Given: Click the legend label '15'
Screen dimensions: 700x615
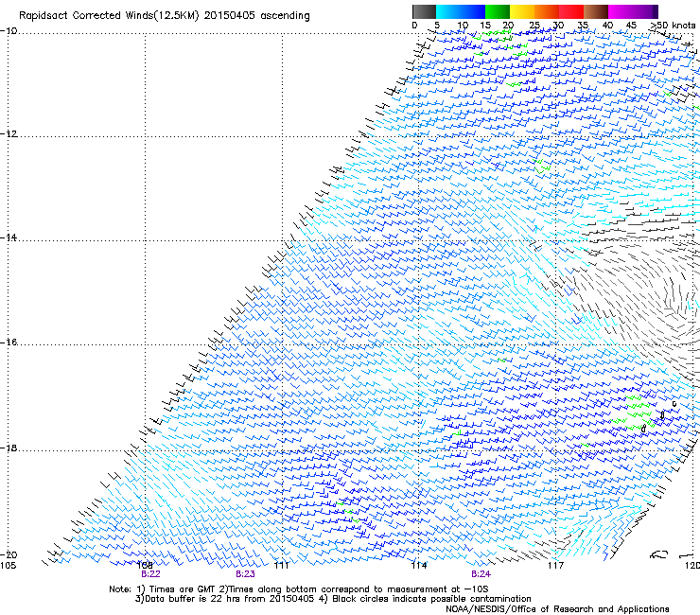Looking at the screenshot, I should tap(485, 26).
